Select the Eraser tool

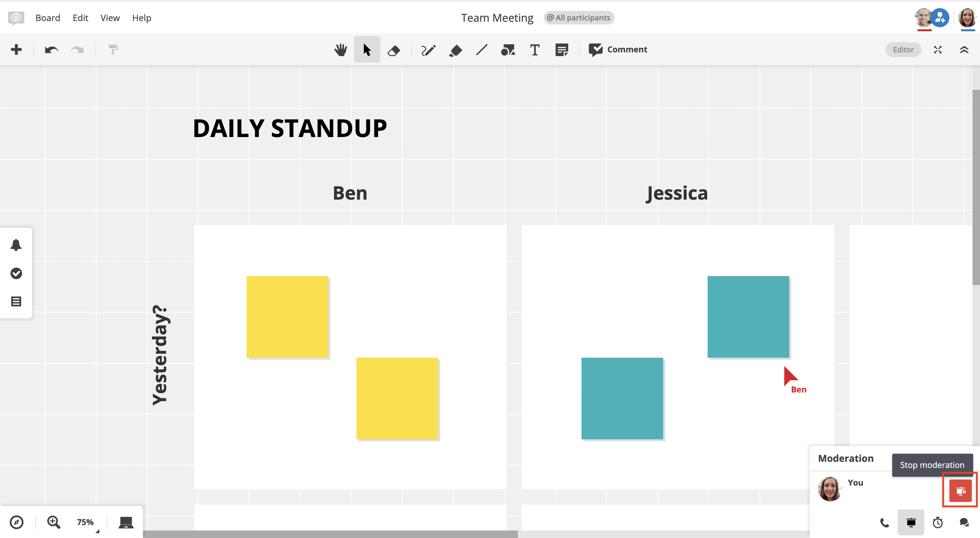[393, 50]
